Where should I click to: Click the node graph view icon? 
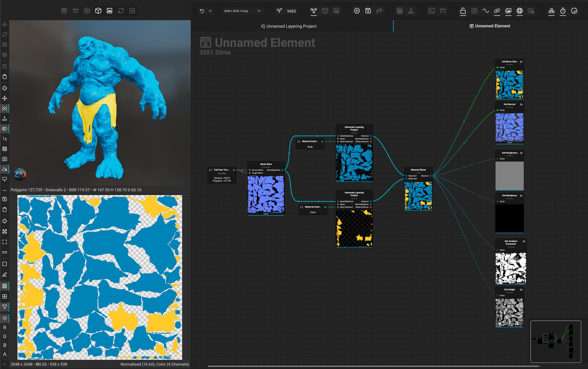tap(314, 11)
